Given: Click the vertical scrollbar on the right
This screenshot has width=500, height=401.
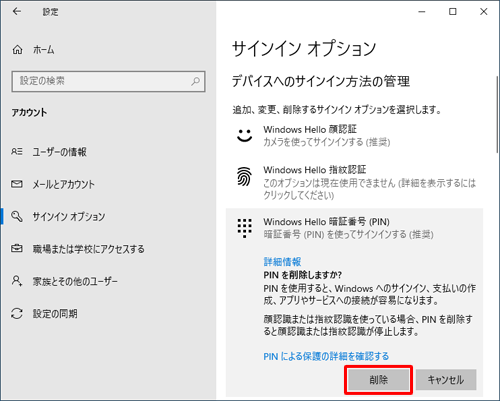Looking at the screenshot, I should point(498,114).
